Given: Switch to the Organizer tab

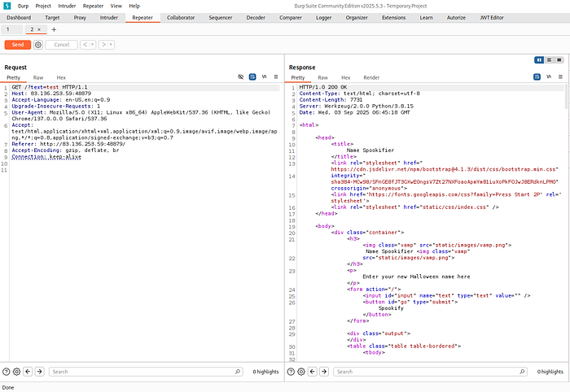Looking at the screenshot, I should tap(357, 17).
